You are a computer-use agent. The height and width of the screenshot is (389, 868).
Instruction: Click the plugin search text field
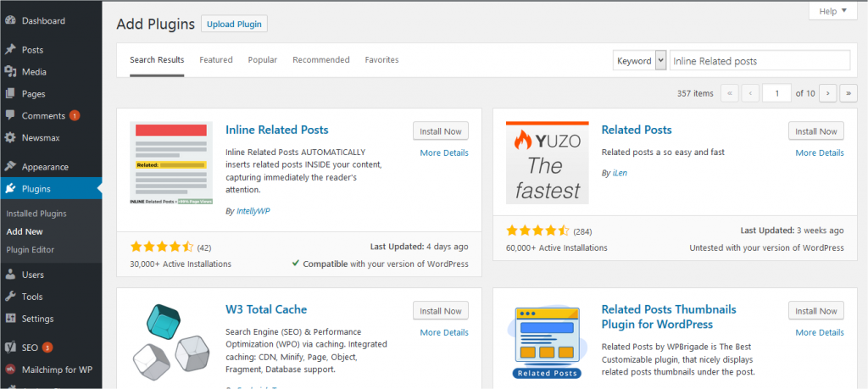coord(760,60)
